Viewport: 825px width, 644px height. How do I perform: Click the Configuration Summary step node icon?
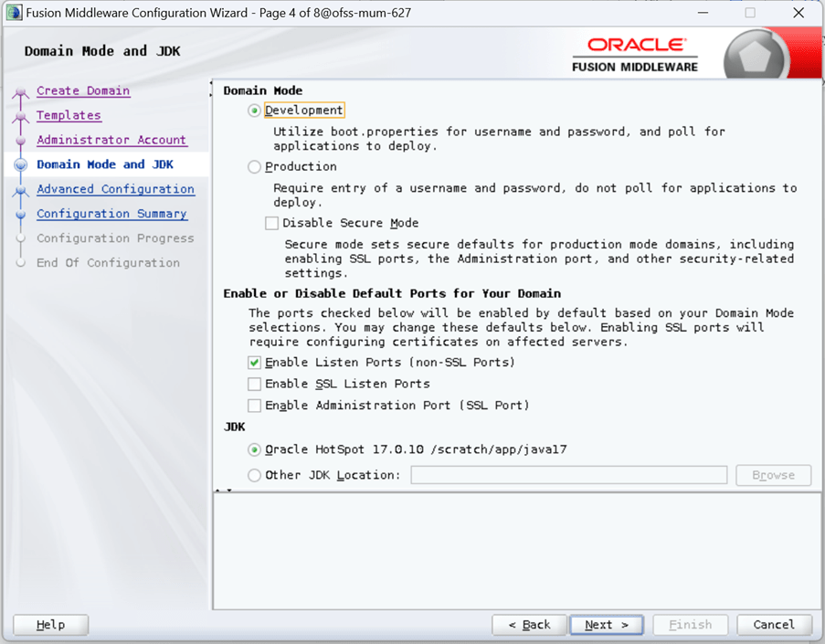coord(21,215)
